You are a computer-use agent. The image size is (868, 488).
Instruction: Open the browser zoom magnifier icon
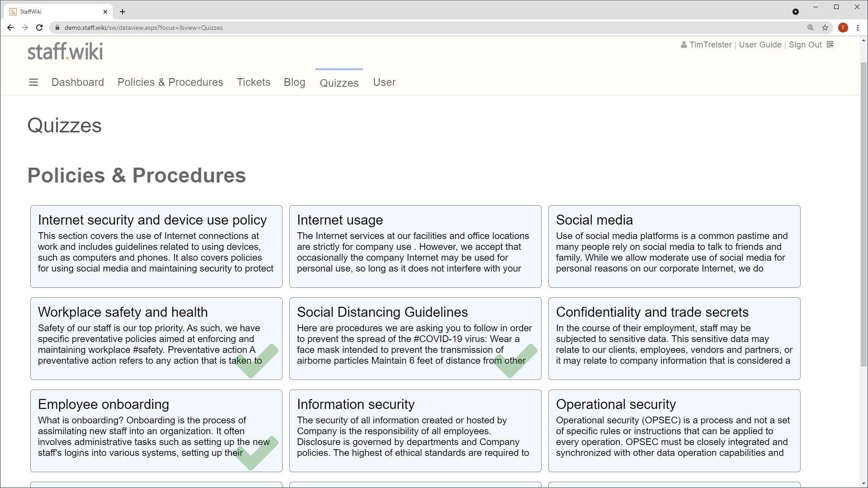point(811,28)
